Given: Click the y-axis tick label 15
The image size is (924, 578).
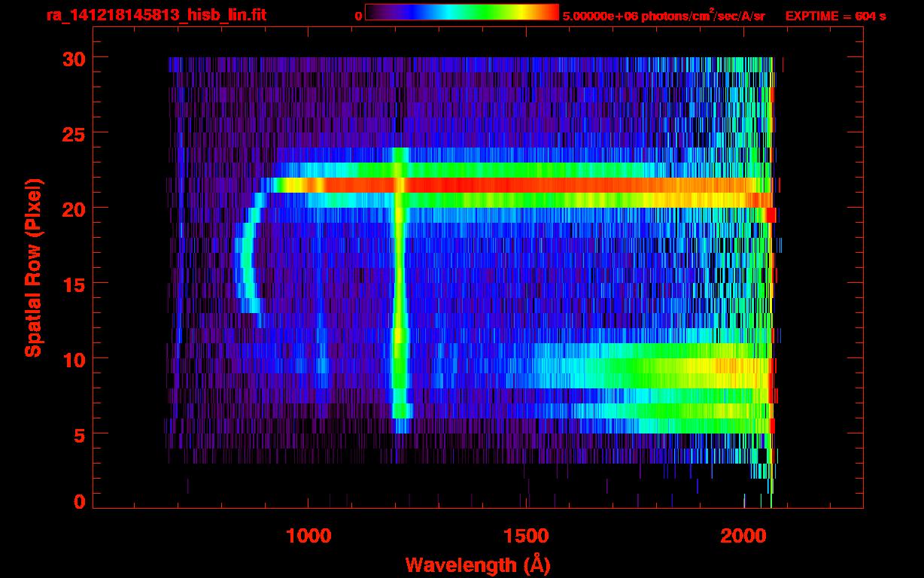Looking at the screenshot, I should 74,284.
